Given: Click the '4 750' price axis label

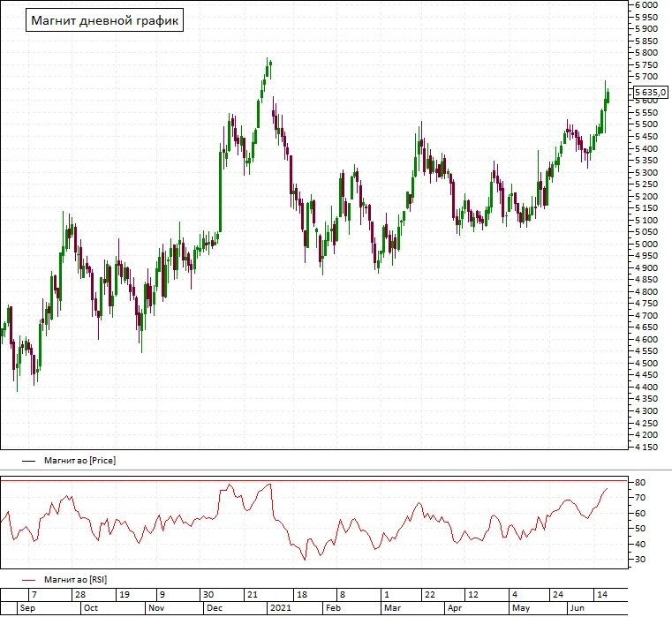Looking at the screenshot, I should coord(646,304).
